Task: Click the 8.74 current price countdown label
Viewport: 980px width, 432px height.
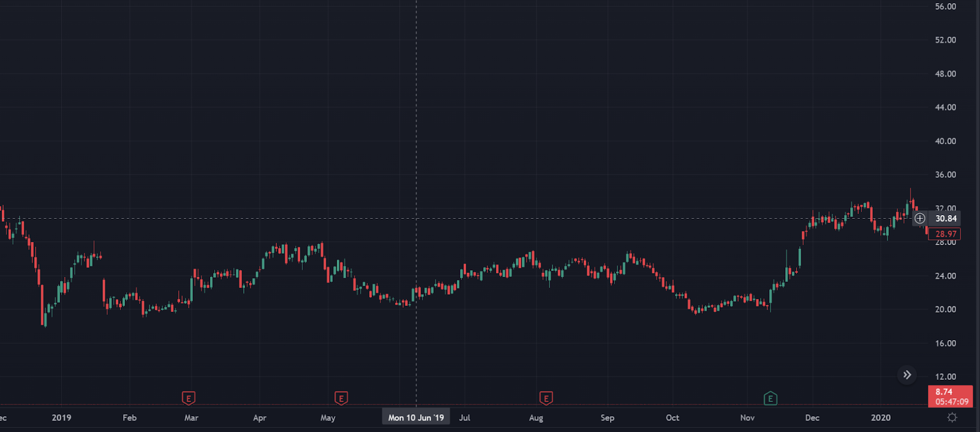Action: pyautogui.click(x=951, y=396)
